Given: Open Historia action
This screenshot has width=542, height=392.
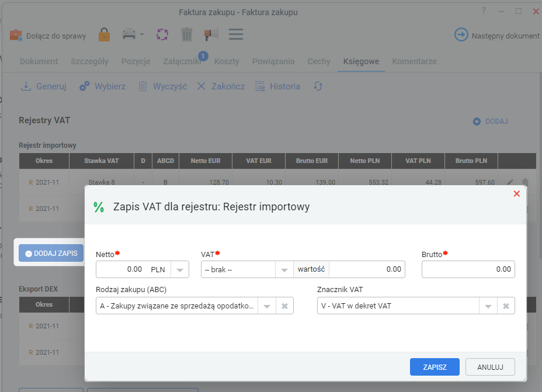Looking at the screenshot, I should tap(277, 86).
